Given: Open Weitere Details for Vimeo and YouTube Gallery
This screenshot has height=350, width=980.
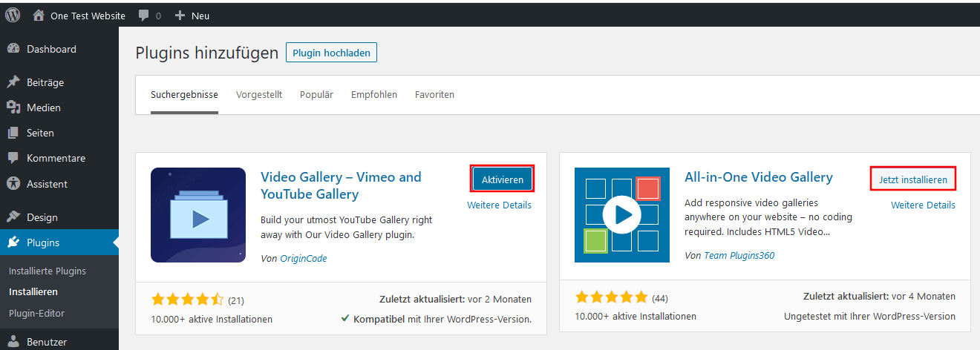Looking at the screenshot, I should [499, 205].
